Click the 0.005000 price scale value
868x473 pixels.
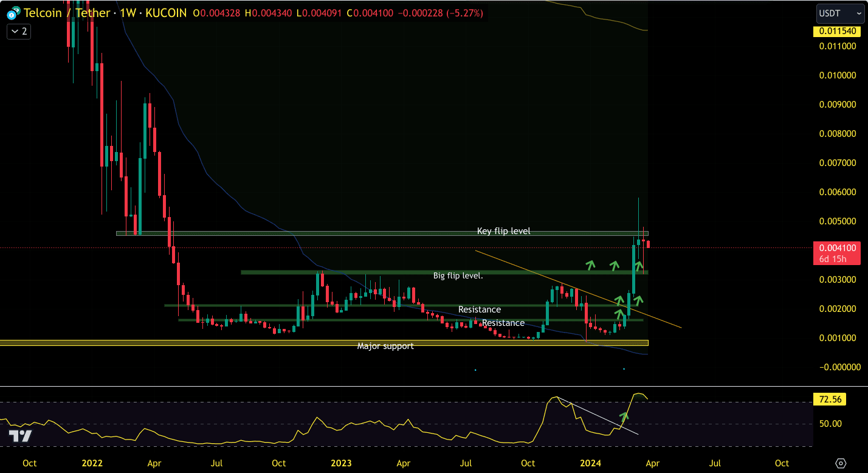(x=839, y=221)
